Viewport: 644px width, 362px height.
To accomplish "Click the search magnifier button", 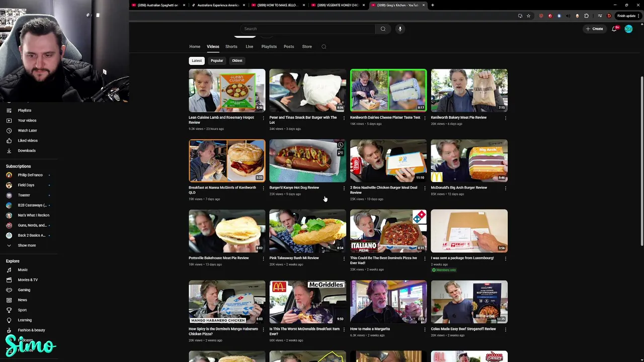I will [383, 29].
